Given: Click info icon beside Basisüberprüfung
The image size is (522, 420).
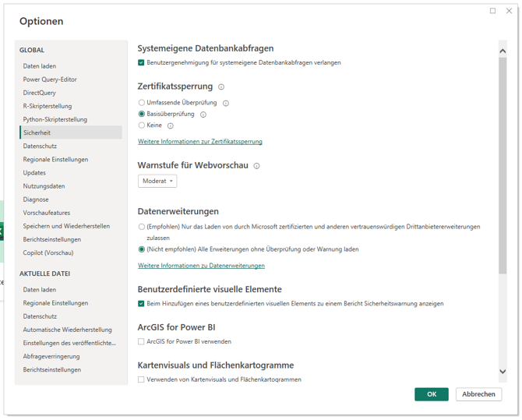Looking at the screenshot, I should pyautogui.click(x=203, y=115).
